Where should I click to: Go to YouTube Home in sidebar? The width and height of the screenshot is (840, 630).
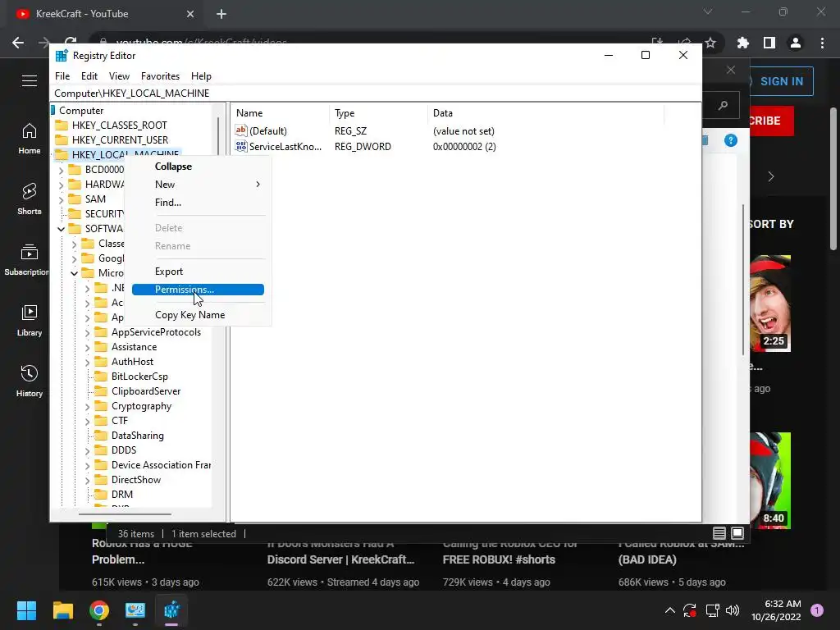30,139
